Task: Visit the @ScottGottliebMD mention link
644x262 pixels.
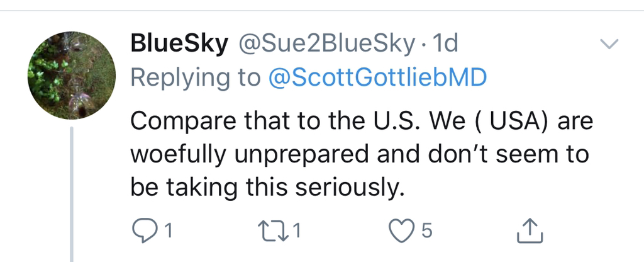Action: click(x=377, y=77)
